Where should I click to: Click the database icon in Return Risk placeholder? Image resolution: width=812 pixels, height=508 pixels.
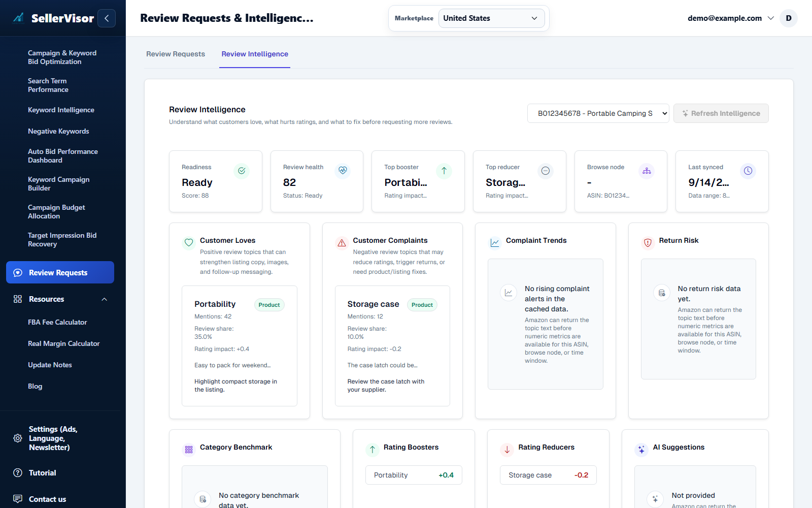click(x=662, y=293)
